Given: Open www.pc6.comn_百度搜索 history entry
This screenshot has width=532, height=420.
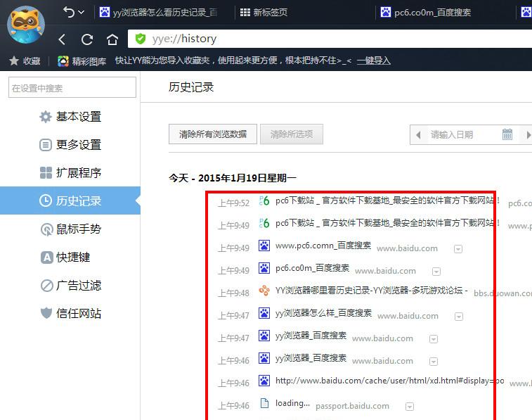Looking at the screenshot, I should click(x=323, y=246).
